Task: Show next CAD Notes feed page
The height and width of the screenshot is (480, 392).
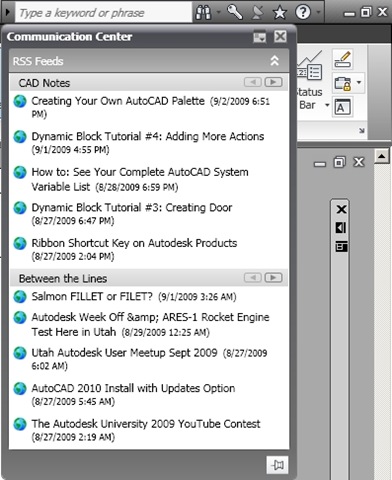Action: (x=273, y=82)
